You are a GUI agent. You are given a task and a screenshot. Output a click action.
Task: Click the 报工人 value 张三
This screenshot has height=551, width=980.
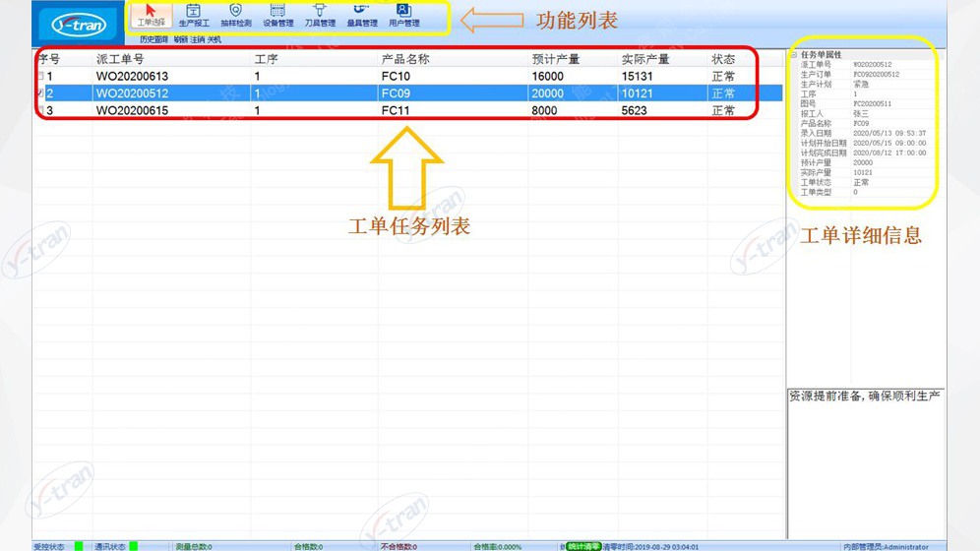click(x=861, y=114)
